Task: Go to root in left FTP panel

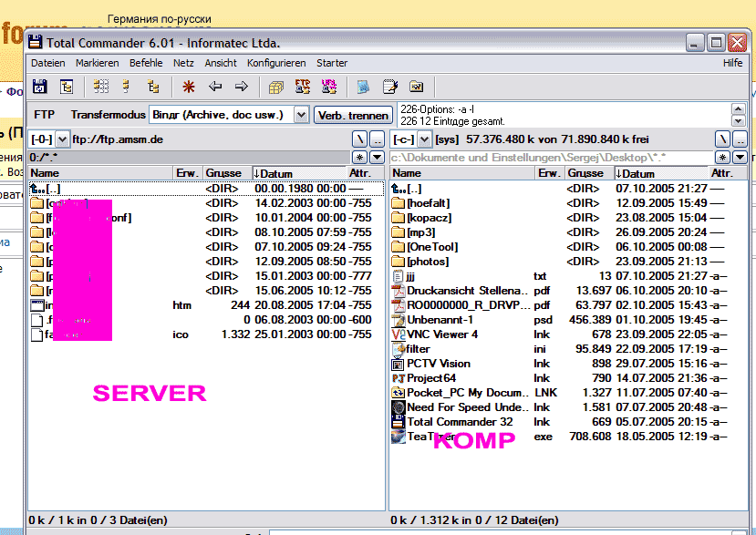Action: 359,139
